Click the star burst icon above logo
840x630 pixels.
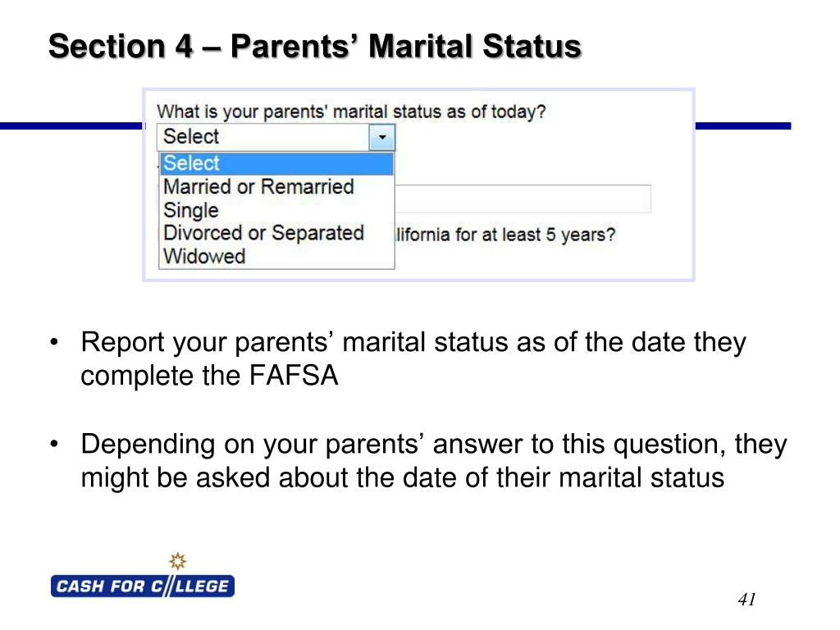click(178, 561)
